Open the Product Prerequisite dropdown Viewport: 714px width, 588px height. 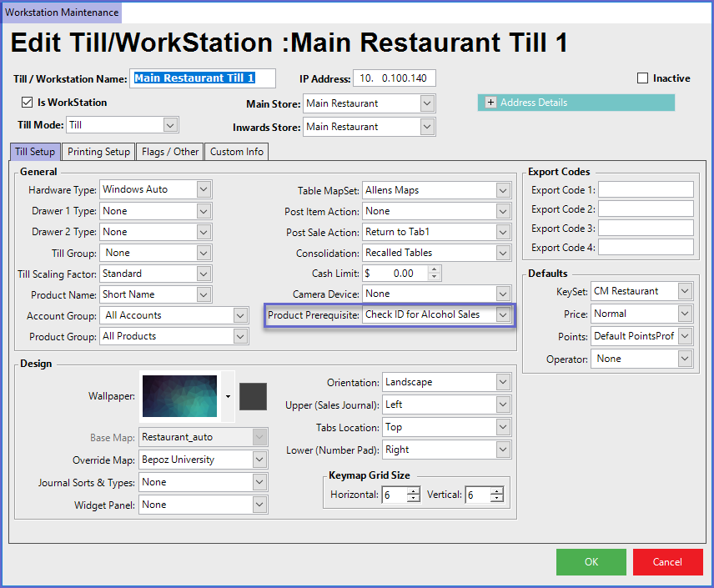503,315
